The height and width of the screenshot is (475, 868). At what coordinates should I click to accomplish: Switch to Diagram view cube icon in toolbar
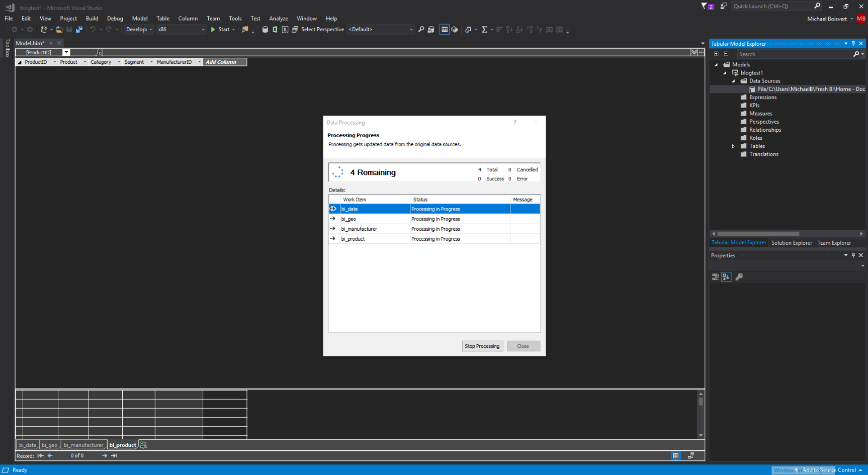pos(455,30)
